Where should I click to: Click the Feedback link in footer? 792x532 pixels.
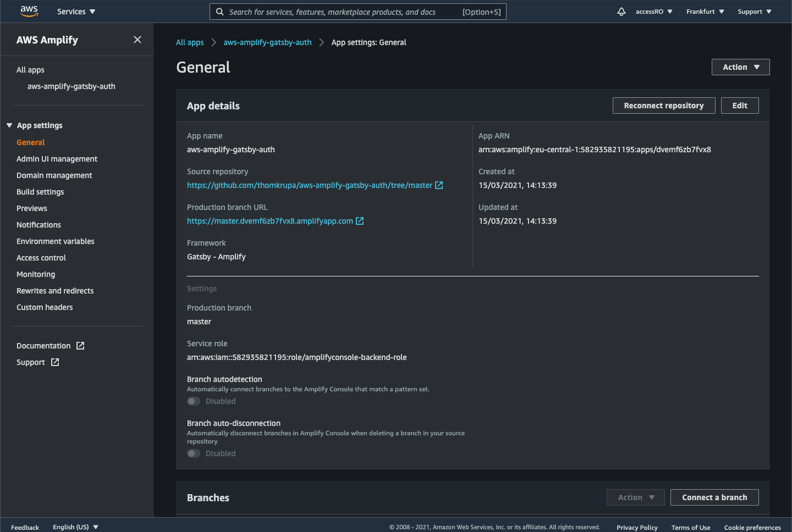pyautogui.click(x=25, y=528)
